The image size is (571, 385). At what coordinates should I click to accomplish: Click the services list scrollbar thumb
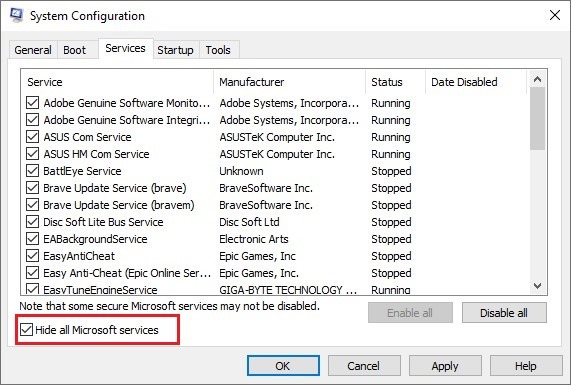tap(537, 118)
